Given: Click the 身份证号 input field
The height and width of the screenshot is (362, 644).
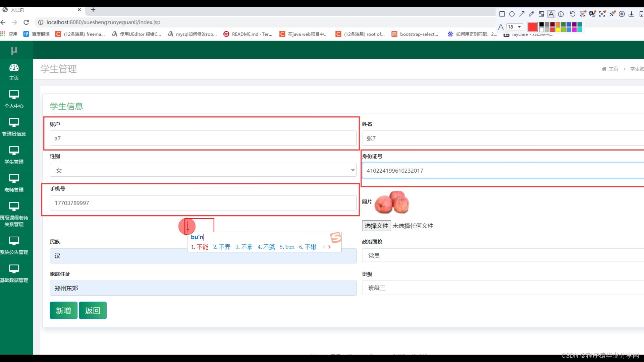Looking at the screenshot, I should pyautogui.click(x=503, y=171).
